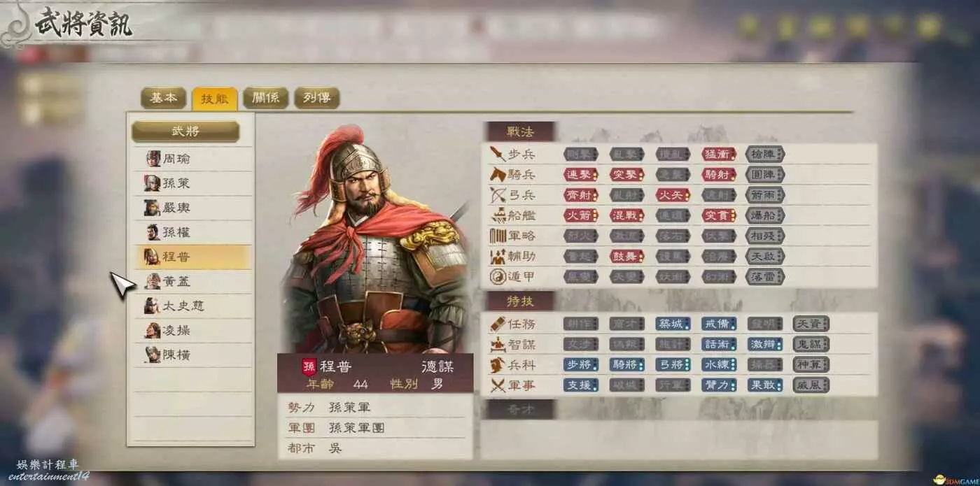
Task: Open the 關係 relations tab
Action: 265,98
